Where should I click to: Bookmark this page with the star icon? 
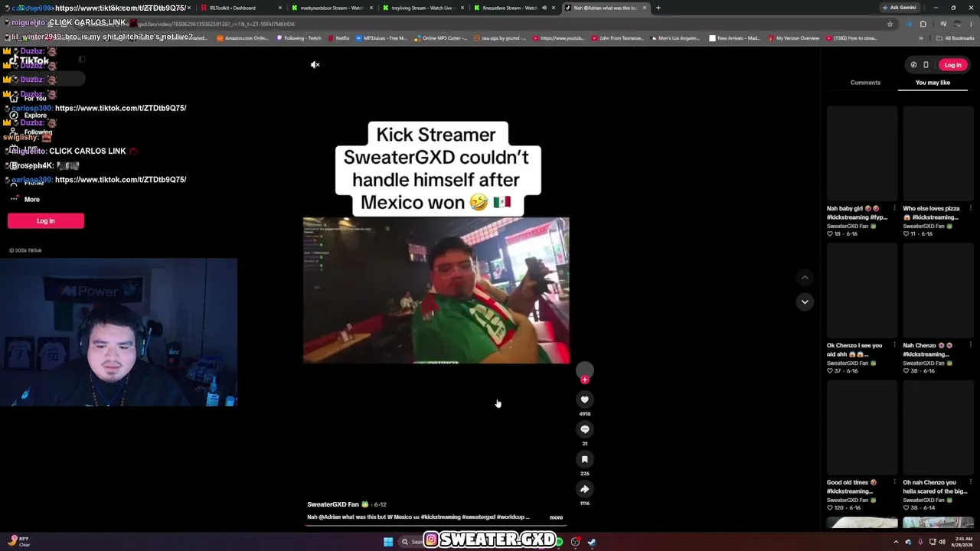point(890,24)
